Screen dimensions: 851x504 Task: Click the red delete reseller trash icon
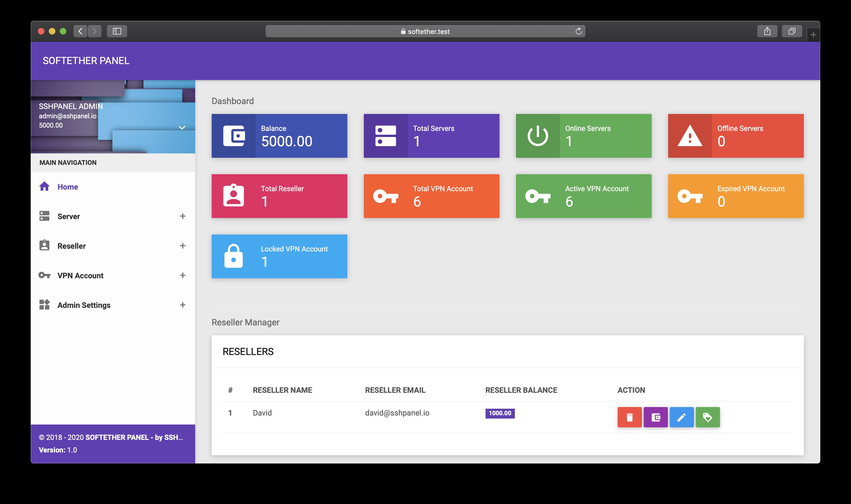[629, 417]
